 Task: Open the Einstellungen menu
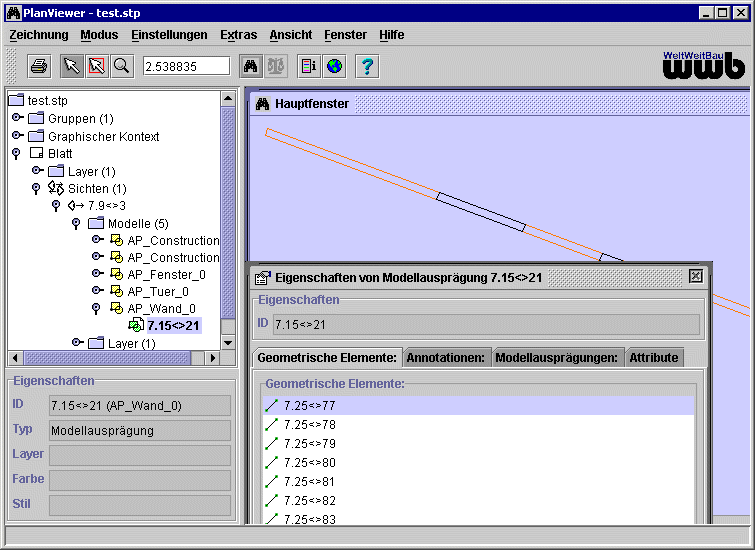(169, 35)
